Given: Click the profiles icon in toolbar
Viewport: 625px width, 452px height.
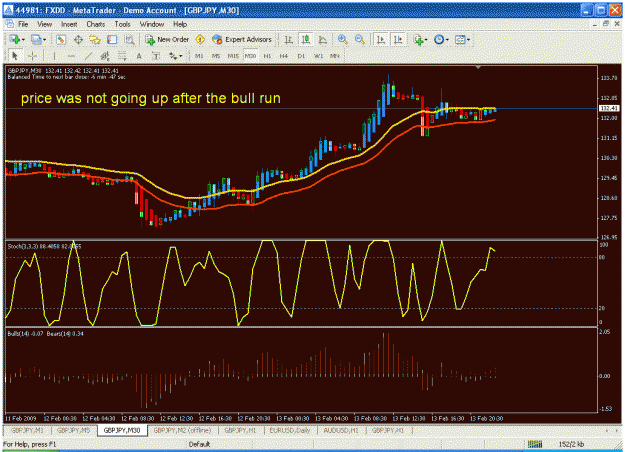Looking at the screenshot, I should coord(36,39).
